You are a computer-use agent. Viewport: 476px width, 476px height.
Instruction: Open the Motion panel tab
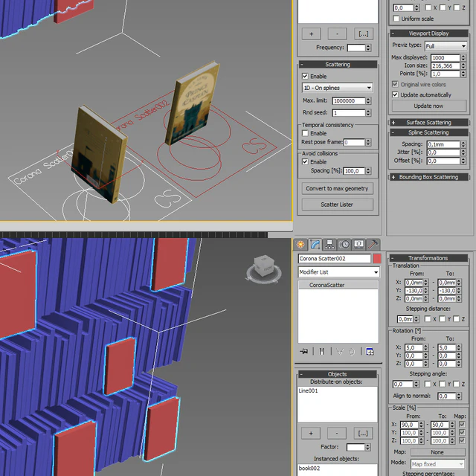coord(344,245)
